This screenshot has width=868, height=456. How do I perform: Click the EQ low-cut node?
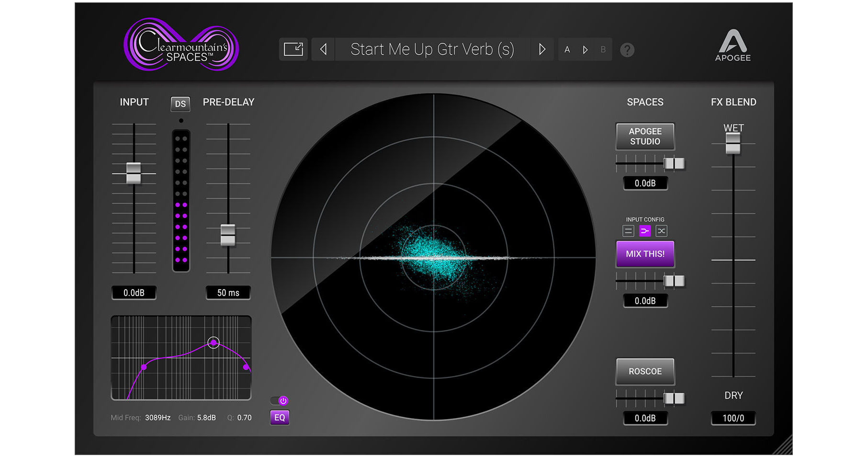[144, 367]
